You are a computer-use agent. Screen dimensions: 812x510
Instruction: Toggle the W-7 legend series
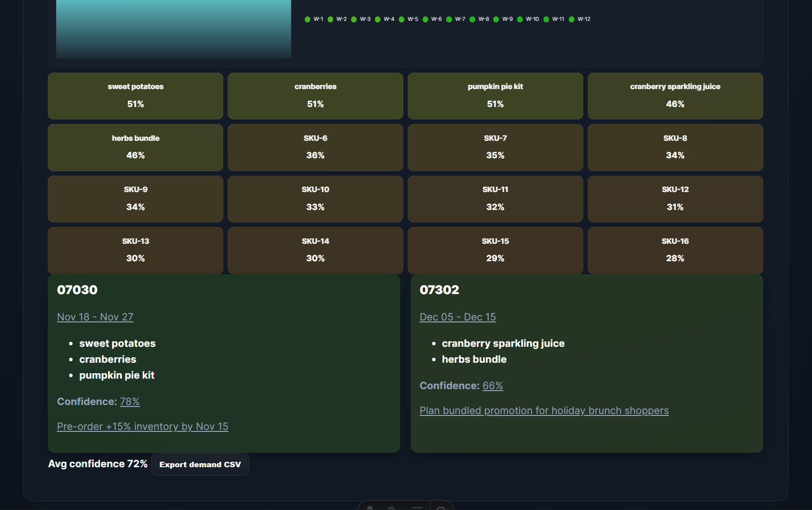coord(456,19)
